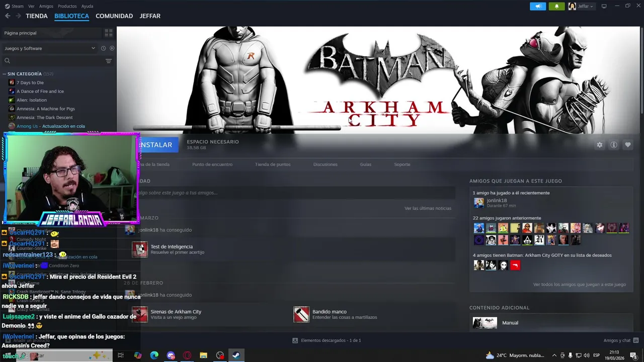Add game to favorites with heart icon

click(627, 145)
